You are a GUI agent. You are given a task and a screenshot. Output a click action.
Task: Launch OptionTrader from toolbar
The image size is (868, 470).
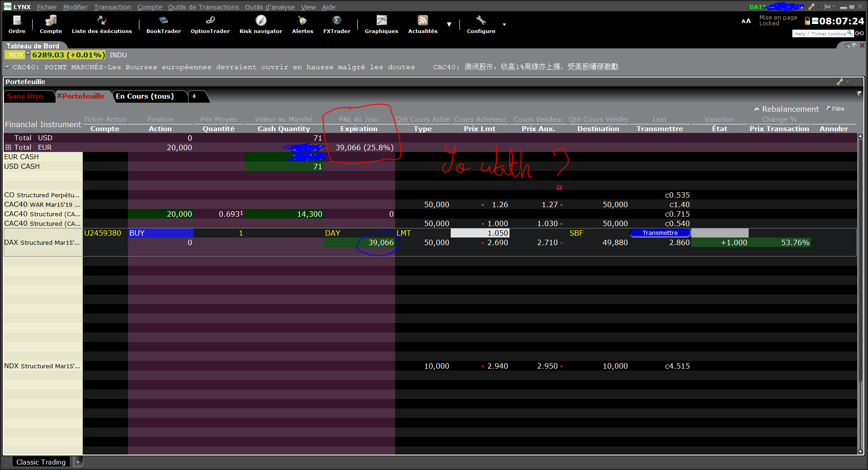(x=210, y=24)
